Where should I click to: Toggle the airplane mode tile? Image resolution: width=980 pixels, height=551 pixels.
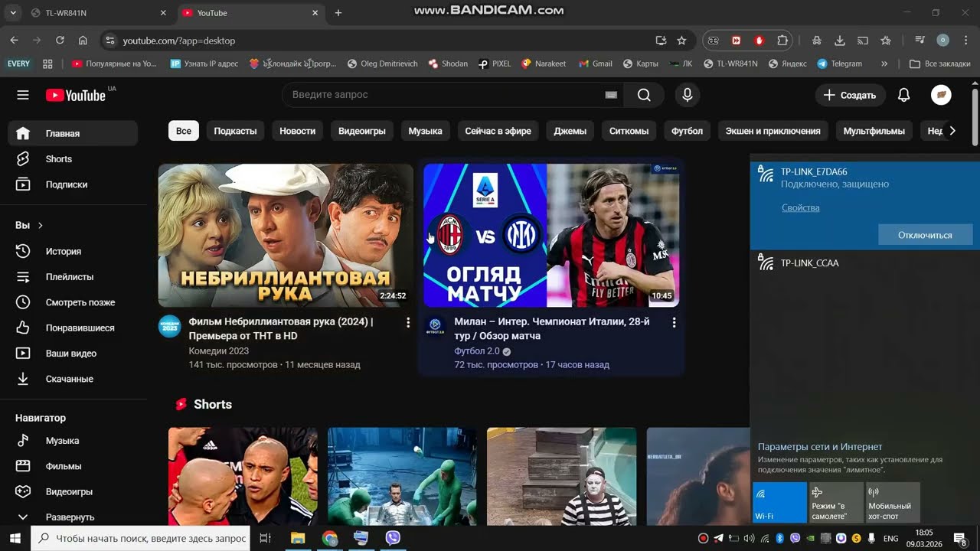point(836,502)
